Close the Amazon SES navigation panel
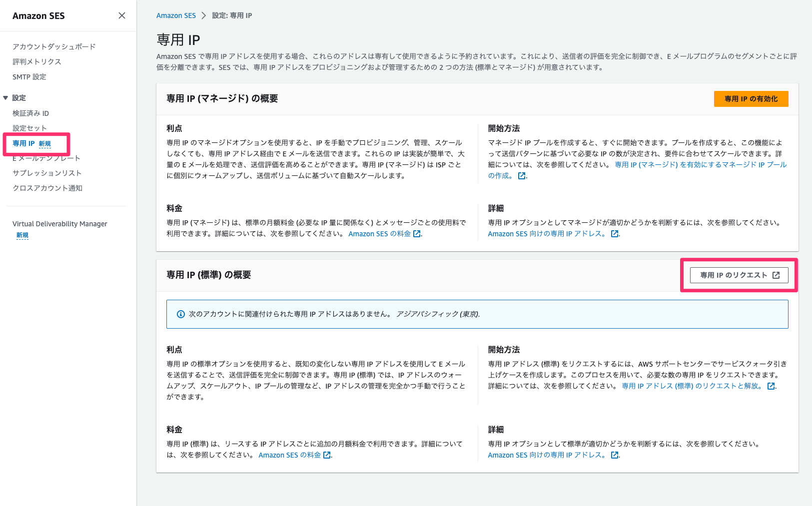 (121, 15)
